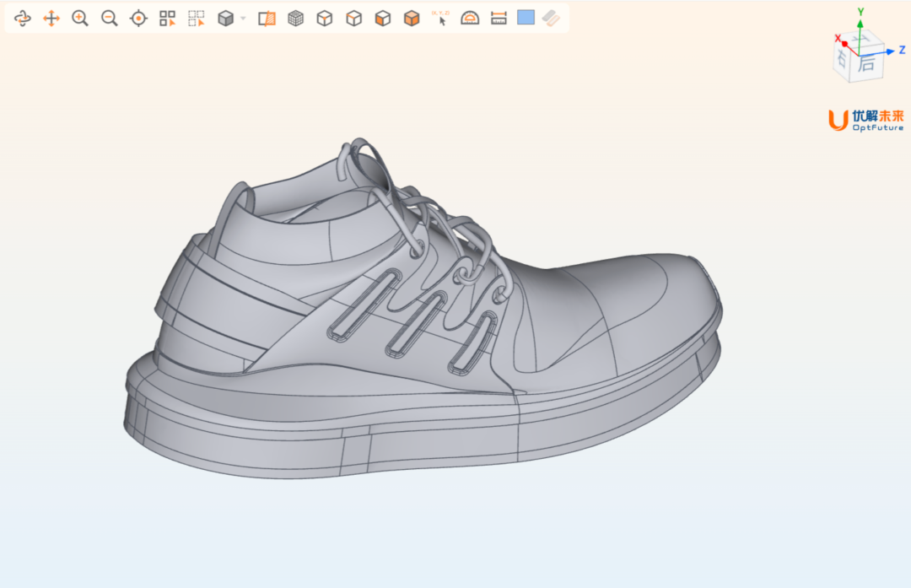Click the zoom in magnifier
Screen dimensions: 911x588
tap(80, 19)
